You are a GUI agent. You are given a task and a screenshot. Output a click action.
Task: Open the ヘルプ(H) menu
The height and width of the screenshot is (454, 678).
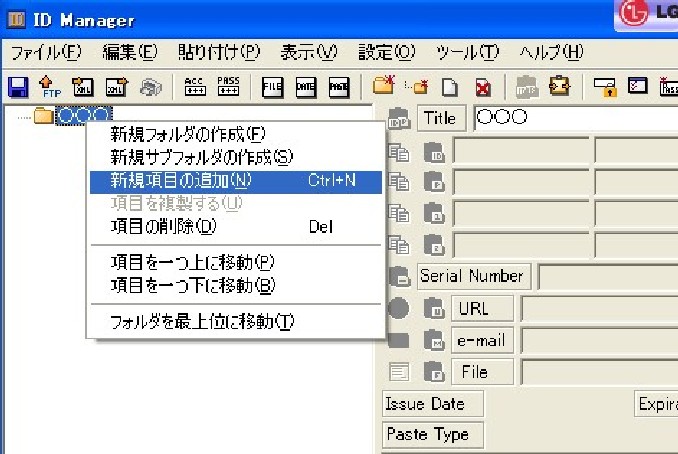click(551, 53)
